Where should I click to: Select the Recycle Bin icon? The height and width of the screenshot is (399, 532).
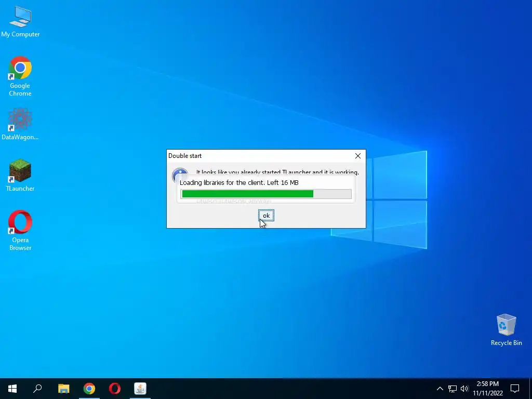coord(506,330)
